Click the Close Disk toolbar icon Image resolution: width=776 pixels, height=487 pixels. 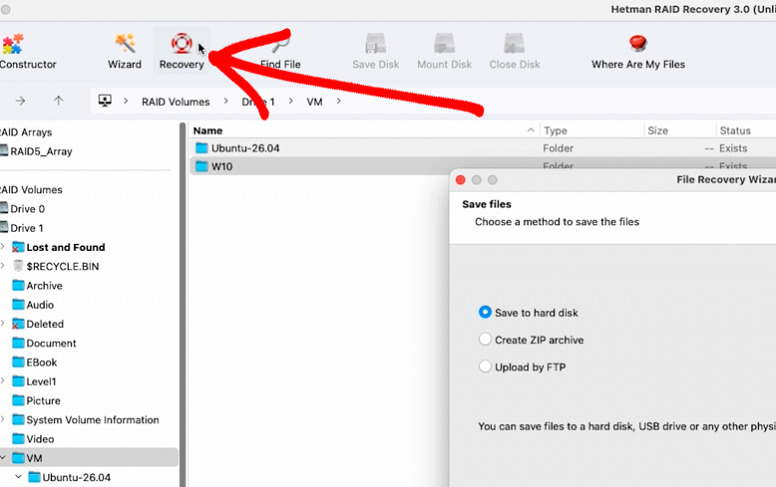(514, 44)
